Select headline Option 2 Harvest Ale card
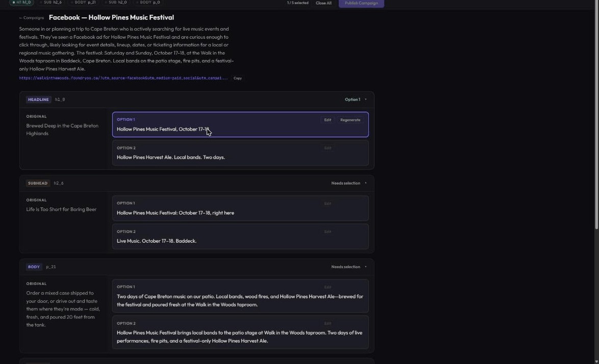Image resolution: width=599 pixels, height=364 pixels. click(240, 153)
